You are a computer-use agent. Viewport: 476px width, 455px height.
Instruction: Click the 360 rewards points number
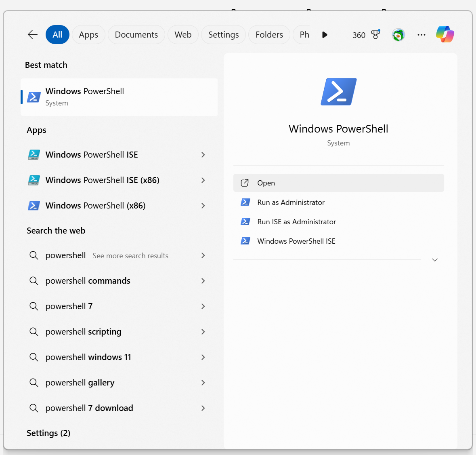[x=359, y=35]
